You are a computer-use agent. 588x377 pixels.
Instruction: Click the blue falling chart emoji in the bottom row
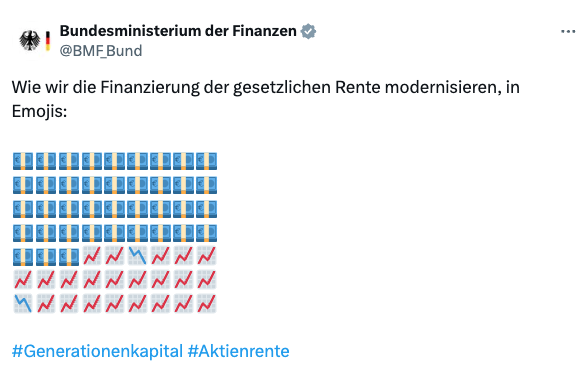[23, 303]
